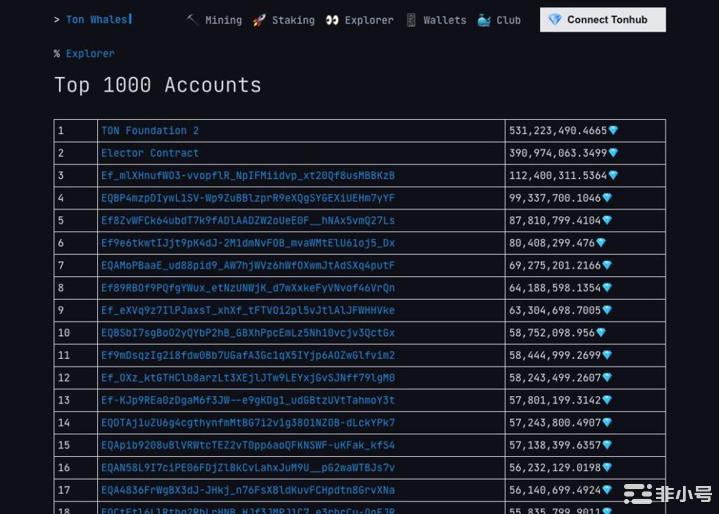Click the gem icon beside 531,223,490.4665
719x514 pixels.
pos(614,131)
